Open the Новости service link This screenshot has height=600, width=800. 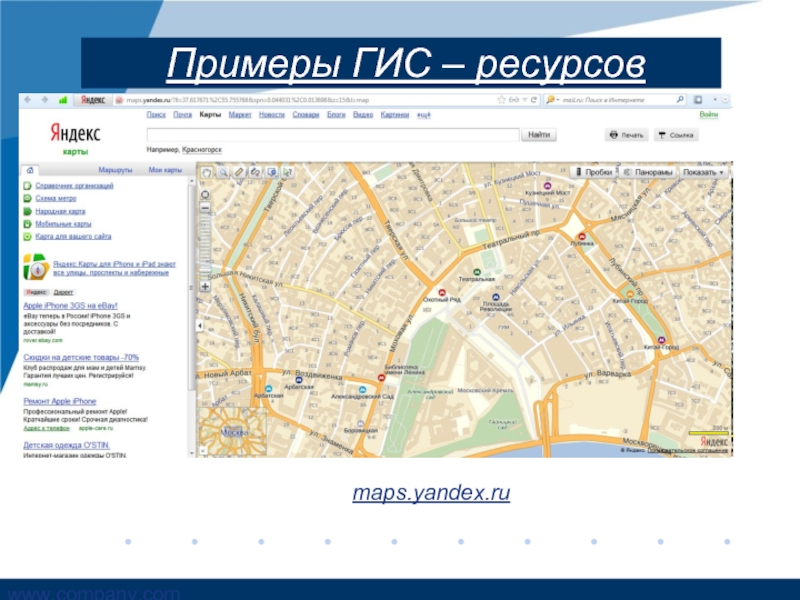click(x=271, y=115)
